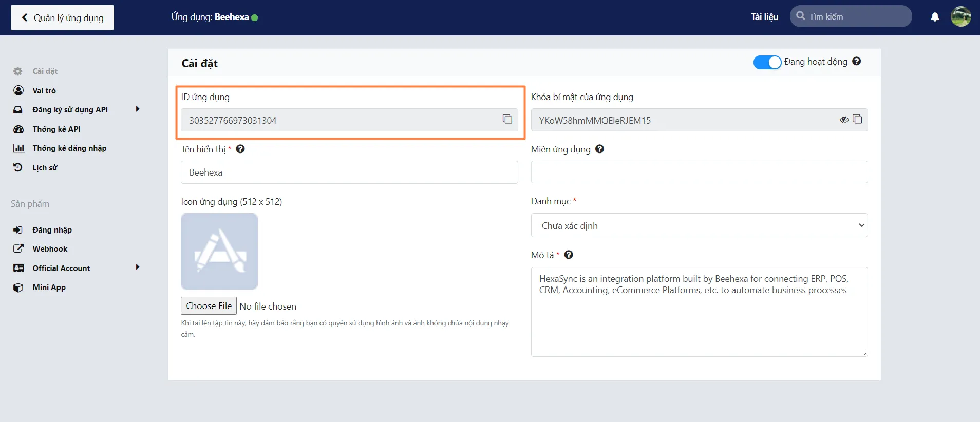The height and width of the screenshot is (422, 980).
Task: Open the Tài liệu documentation link
Action: pos(764,17)
